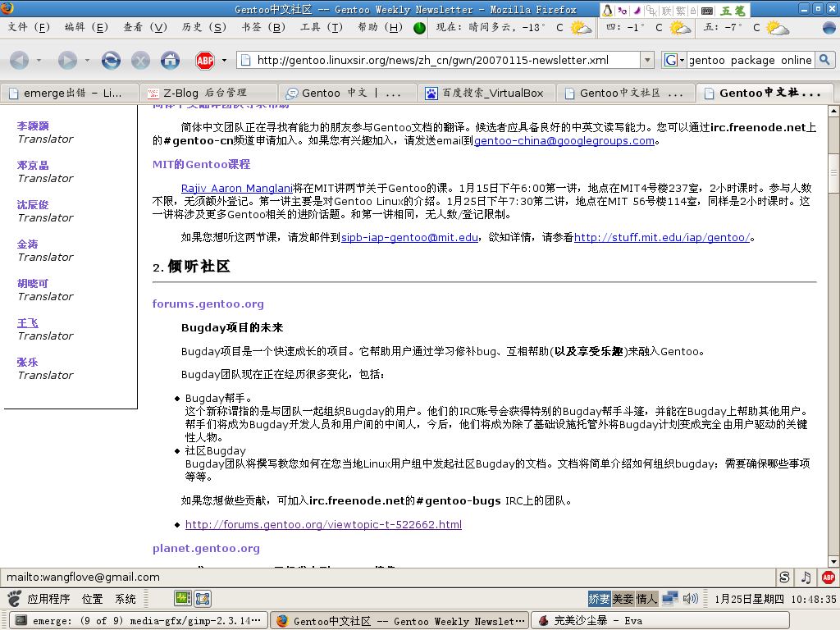The height and width of the screenshot is (630, 840).
Task: Click the sipb-iap-gentoo@mit.edu link
Action: point(410,237)
